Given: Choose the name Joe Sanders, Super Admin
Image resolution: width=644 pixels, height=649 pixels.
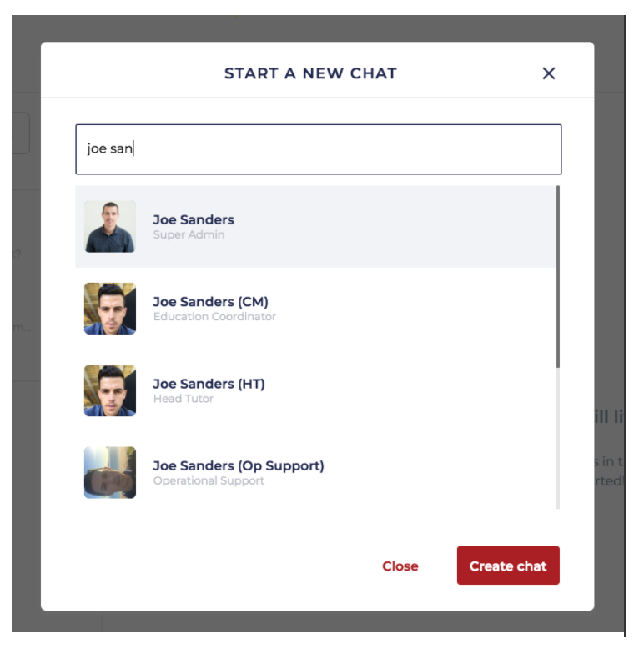Looking at the screenshot, I should click(x=194, y=219).
